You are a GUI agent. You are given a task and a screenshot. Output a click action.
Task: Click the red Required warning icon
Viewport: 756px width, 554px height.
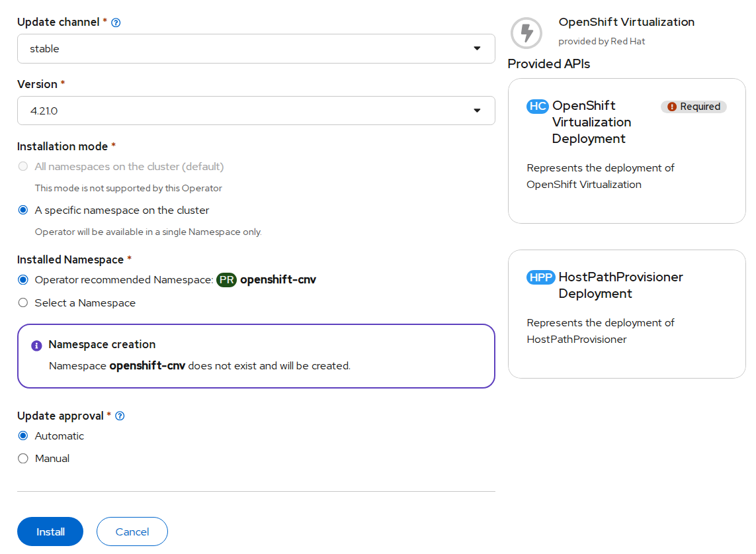672,107
